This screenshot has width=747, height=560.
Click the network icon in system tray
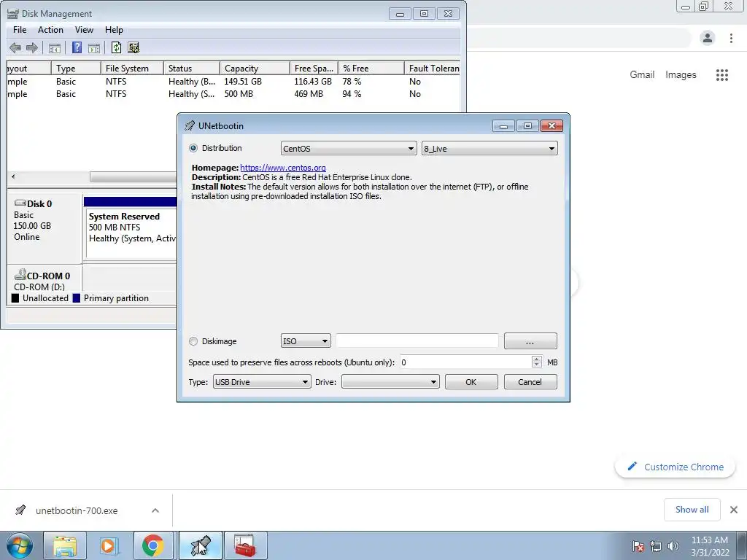coord(656,546)
